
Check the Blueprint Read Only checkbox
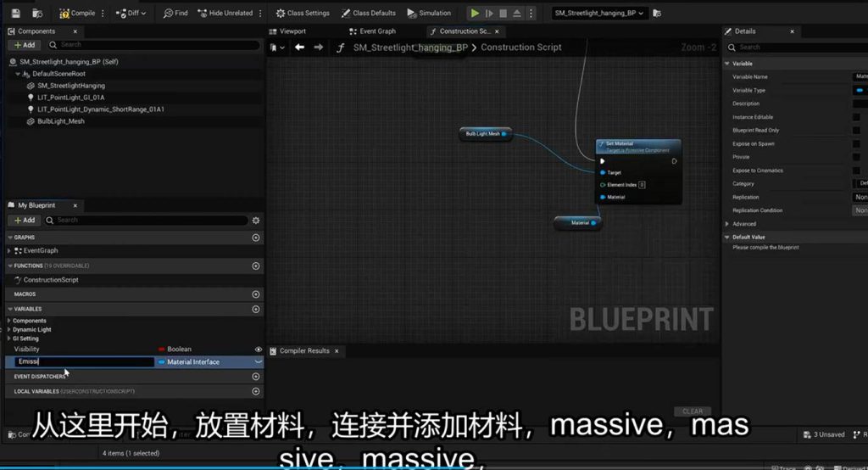click(856, 130)
